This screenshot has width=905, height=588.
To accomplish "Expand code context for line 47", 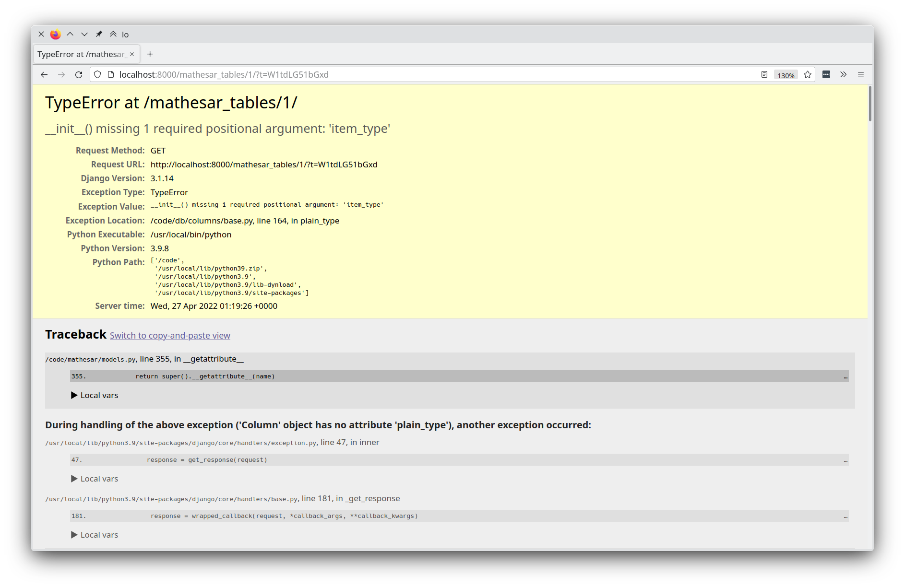I will [x=459, y=460].
